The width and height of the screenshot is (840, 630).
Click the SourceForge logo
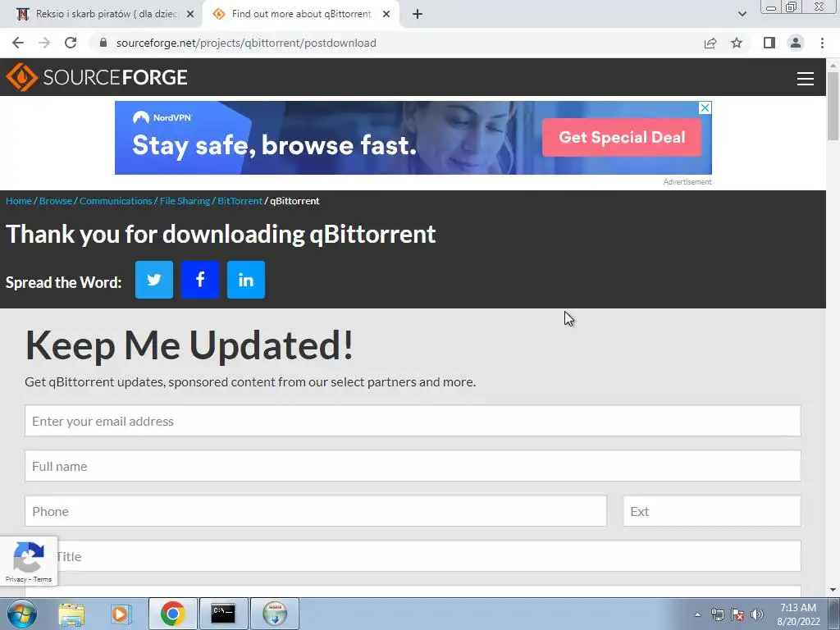(97, 77)
